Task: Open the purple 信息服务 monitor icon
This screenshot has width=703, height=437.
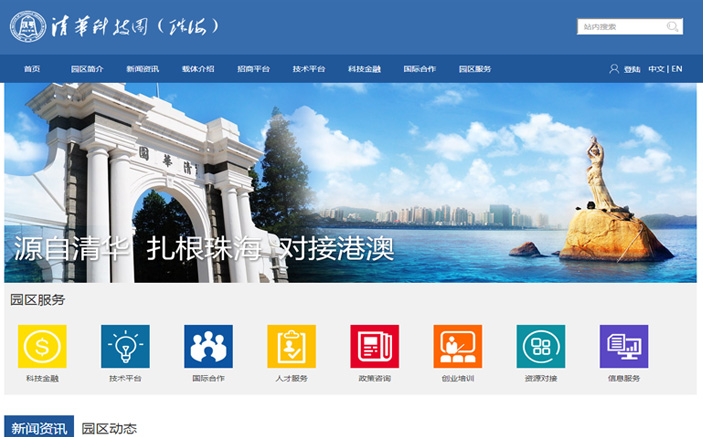Action: click(624, 346)
